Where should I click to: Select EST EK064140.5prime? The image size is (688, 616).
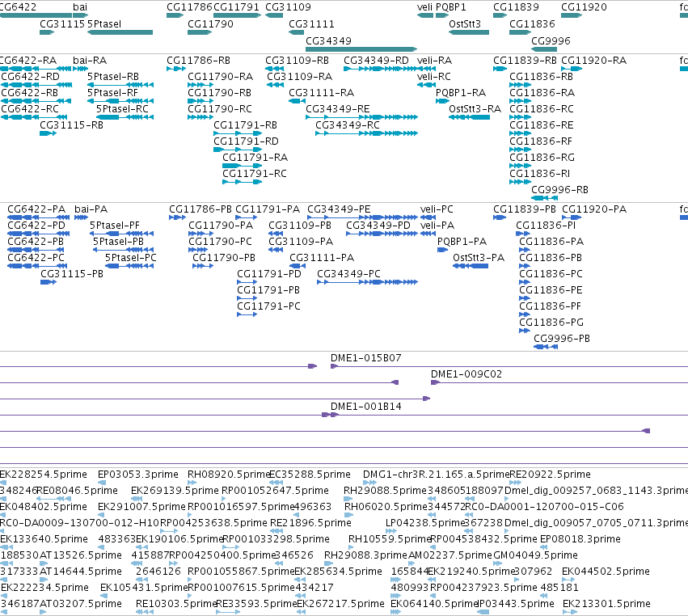point(433,603)
